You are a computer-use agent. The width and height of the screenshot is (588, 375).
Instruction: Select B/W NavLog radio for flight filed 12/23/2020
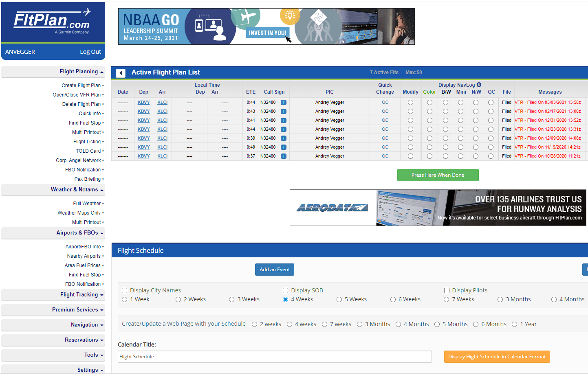[445, 129]
